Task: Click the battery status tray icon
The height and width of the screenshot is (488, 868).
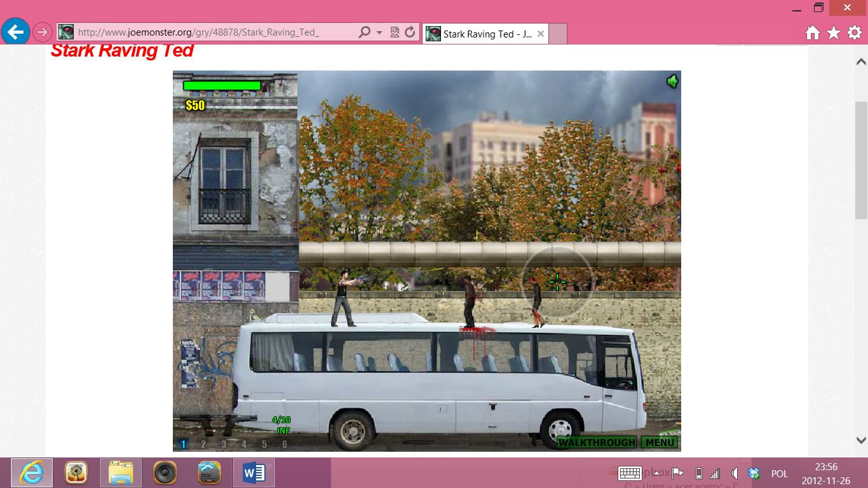Action: (698, 473)
